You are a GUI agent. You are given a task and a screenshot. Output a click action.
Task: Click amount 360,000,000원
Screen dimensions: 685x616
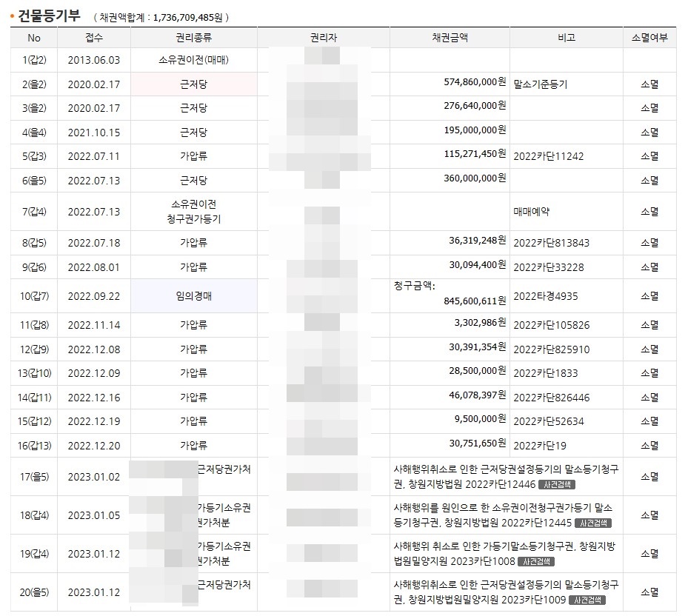475,178
